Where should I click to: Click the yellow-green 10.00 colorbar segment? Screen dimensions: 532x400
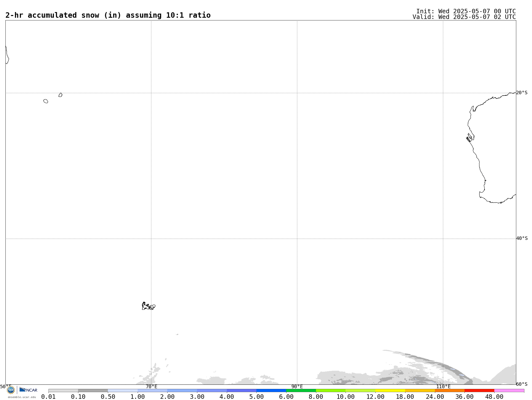click(x=360, y=391)
